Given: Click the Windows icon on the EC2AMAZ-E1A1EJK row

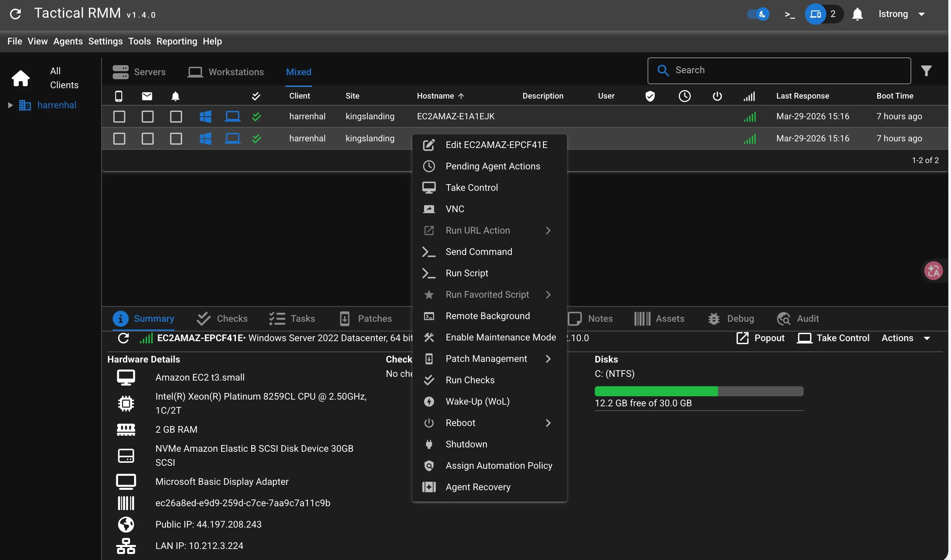Looking at the screenshot, I should [x=206, y=116].
